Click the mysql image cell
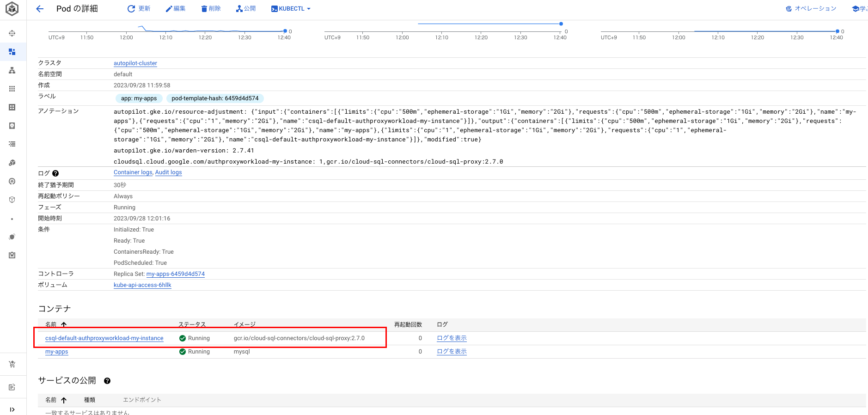 pos(242,352)
